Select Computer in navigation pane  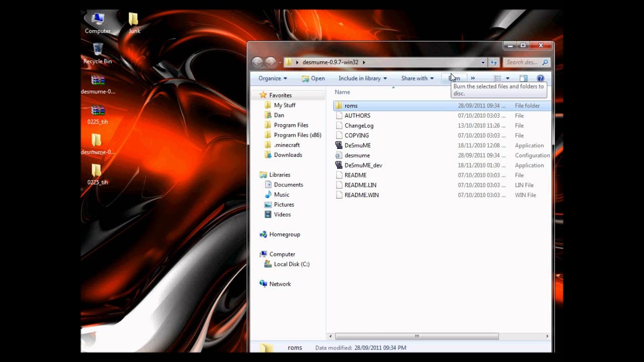(282, 254)
